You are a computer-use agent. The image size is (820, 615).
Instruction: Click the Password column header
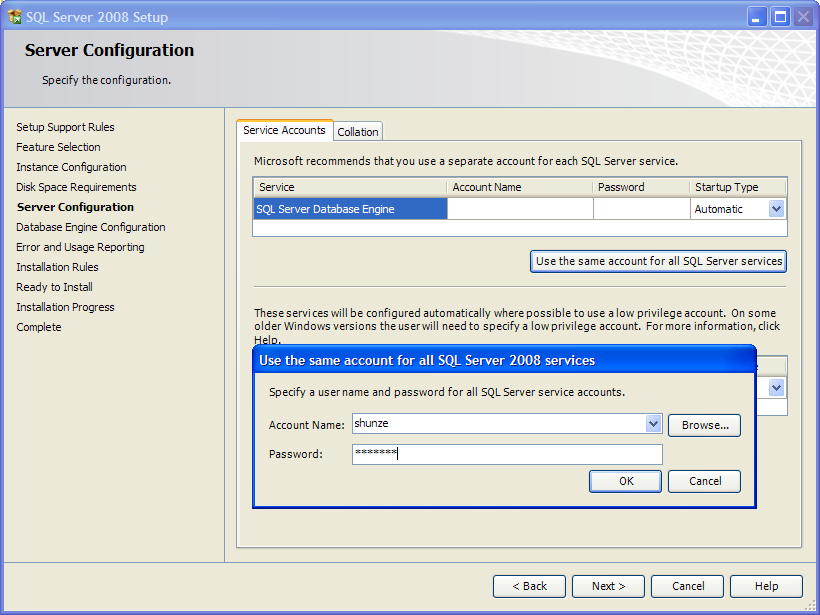point(642,187)
